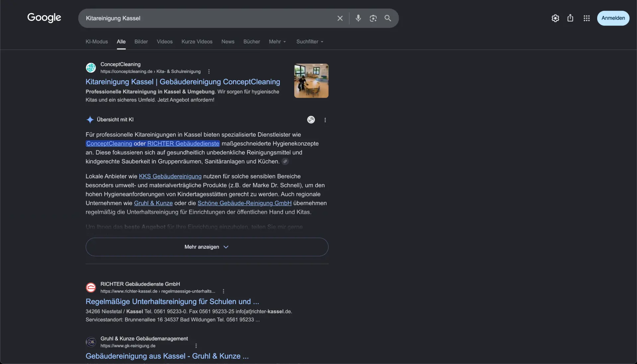Open options menu for ConceptCleaning result
637x364 pixels.
pyautogui.click(x=209, y=72)
